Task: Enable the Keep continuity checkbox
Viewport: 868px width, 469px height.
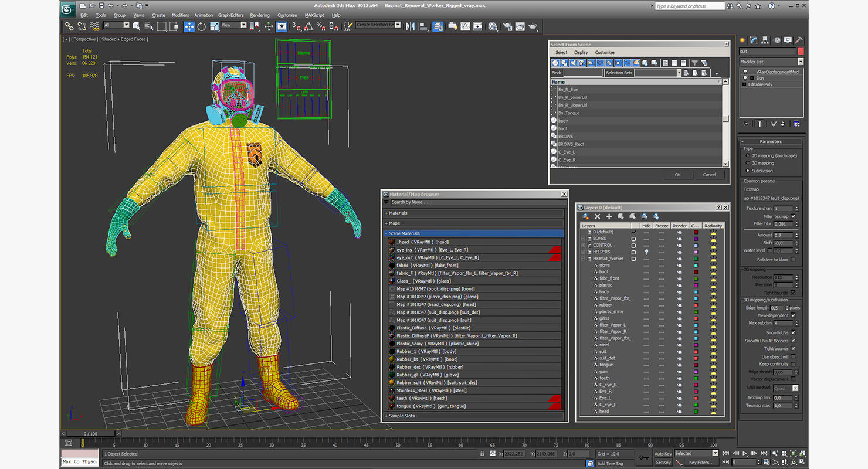Action: [x=793, y=364]
